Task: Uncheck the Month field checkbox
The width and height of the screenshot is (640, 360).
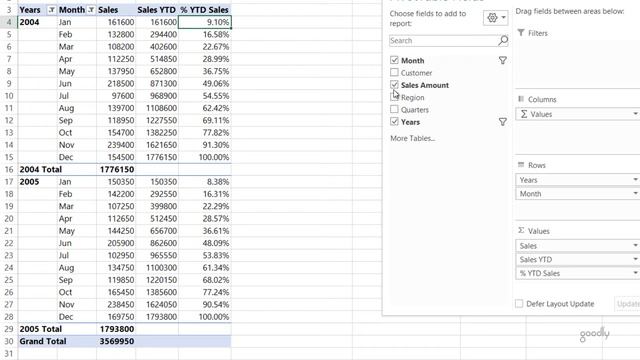Action: click(394, 60)
